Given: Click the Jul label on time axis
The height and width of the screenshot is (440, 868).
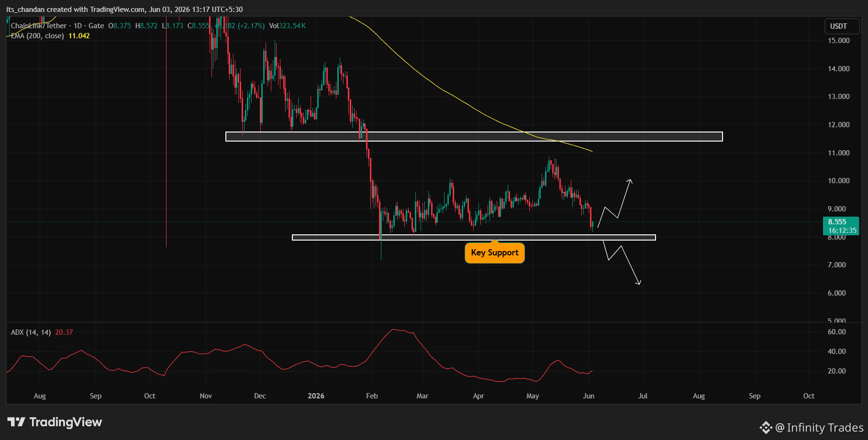Looking at the screenshot, I should pos(643,396).
